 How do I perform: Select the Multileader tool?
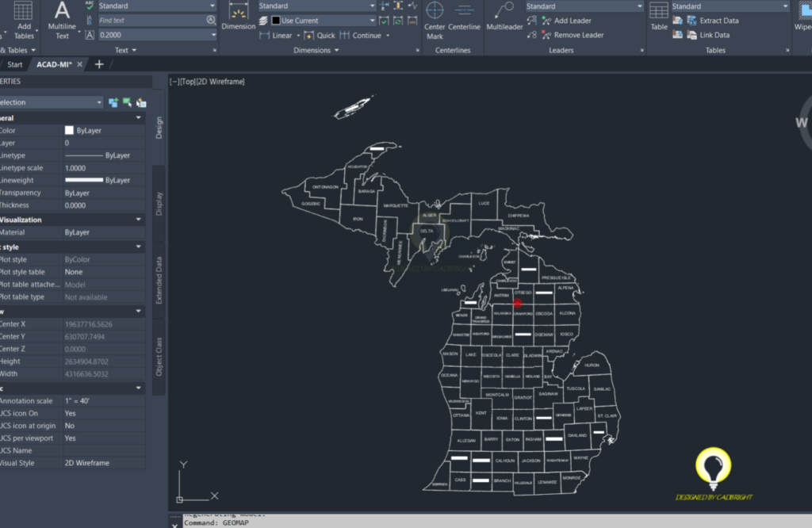pos(504,17)
